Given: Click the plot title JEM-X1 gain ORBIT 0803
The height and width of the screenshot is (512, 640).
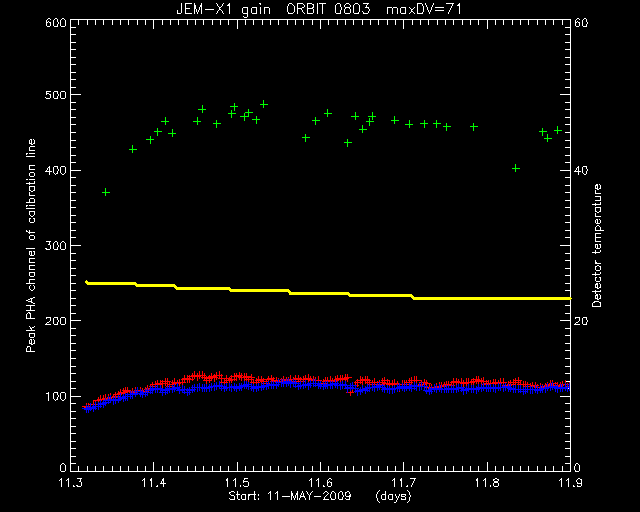Looking at the screenshot, I should tap(273, 9).
